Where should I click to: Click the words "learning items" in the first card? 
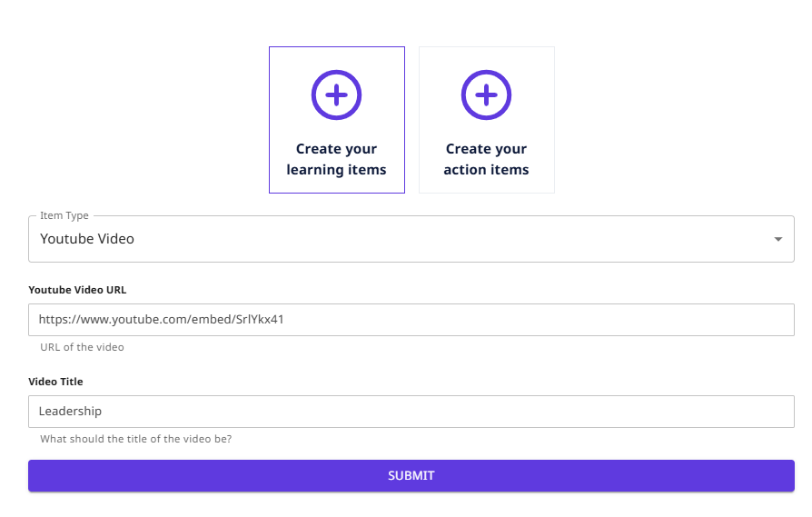pos(336,170)
